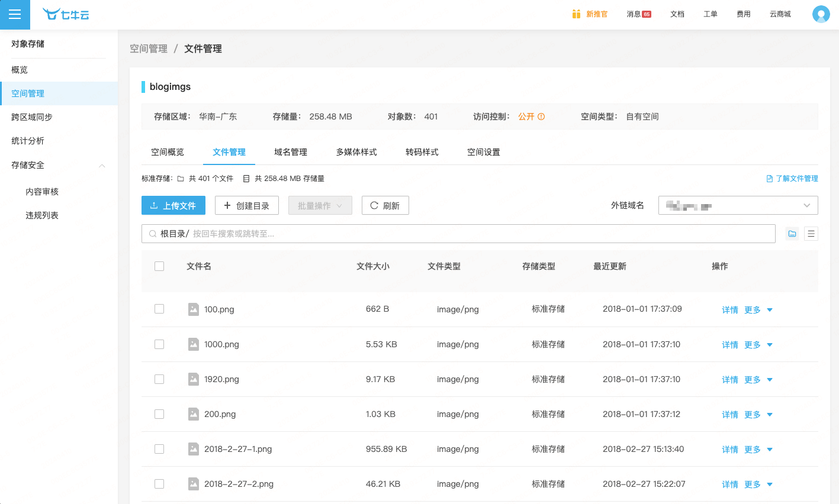Click the 创建目录 create directory button
This screenshot has width=839, height=504.
[247, 205]
